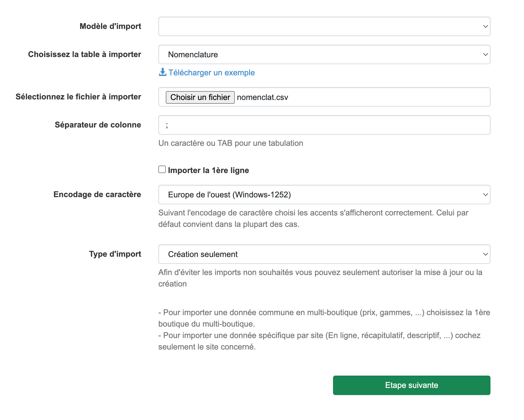
Task: Click the Type d'import field label
Action: [x=115, y=254]
